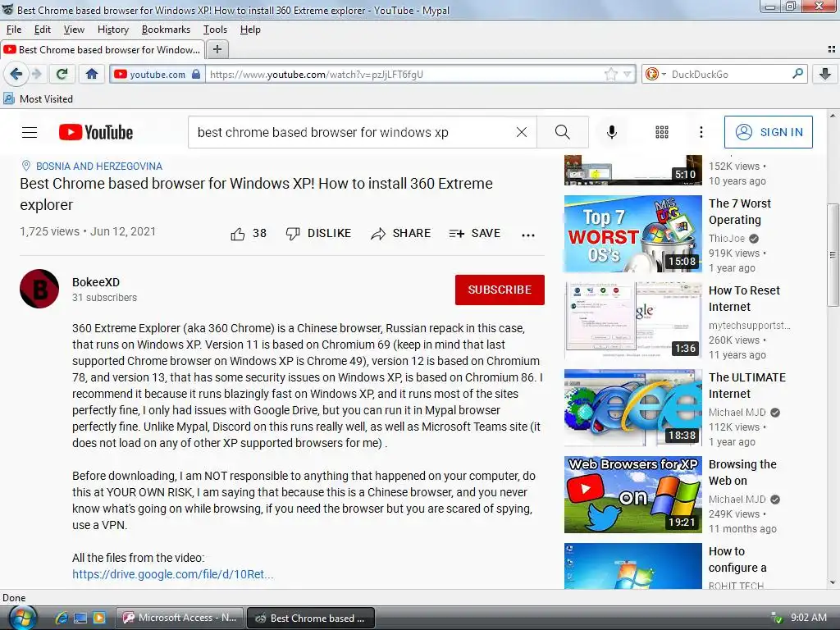Open the 5:10 video thumbnail
This screenshot has width=840, height=630.
632,171
